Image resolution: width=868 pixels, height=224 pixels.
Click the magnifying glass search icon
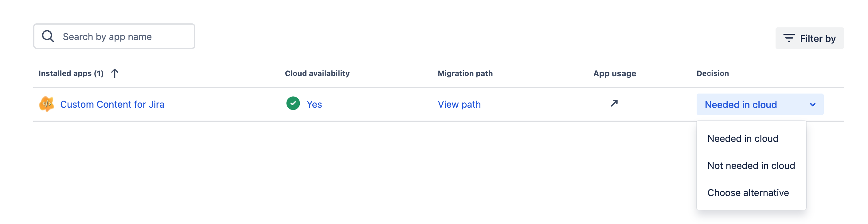click(48, 36)
